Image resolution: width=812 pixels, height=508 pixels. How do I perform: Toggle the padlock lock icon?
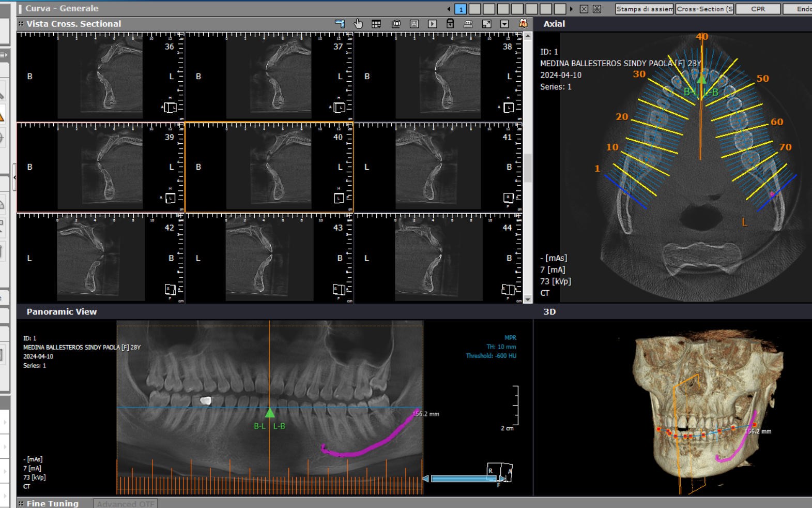point(450,24)
